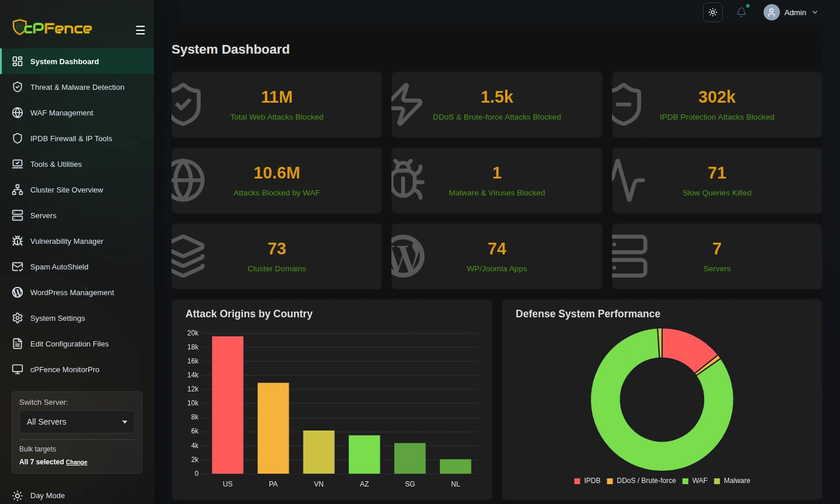Toggle WAF series in chart legend
The width and height of the screenshot is (840, 504).
click(x=695, y=481)
